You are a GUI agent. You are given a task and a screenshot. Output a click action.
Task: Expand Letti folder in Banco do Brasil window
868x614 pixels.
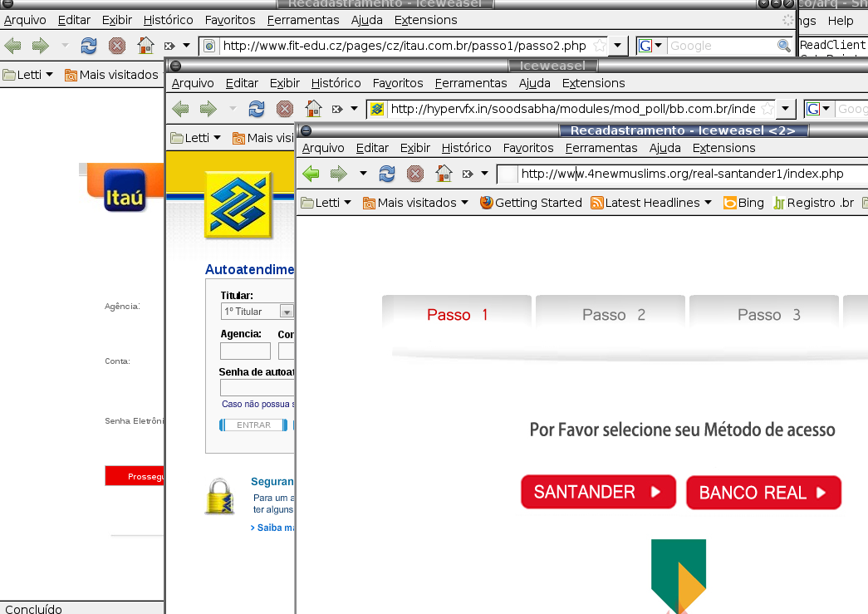(x=196, y=138)
